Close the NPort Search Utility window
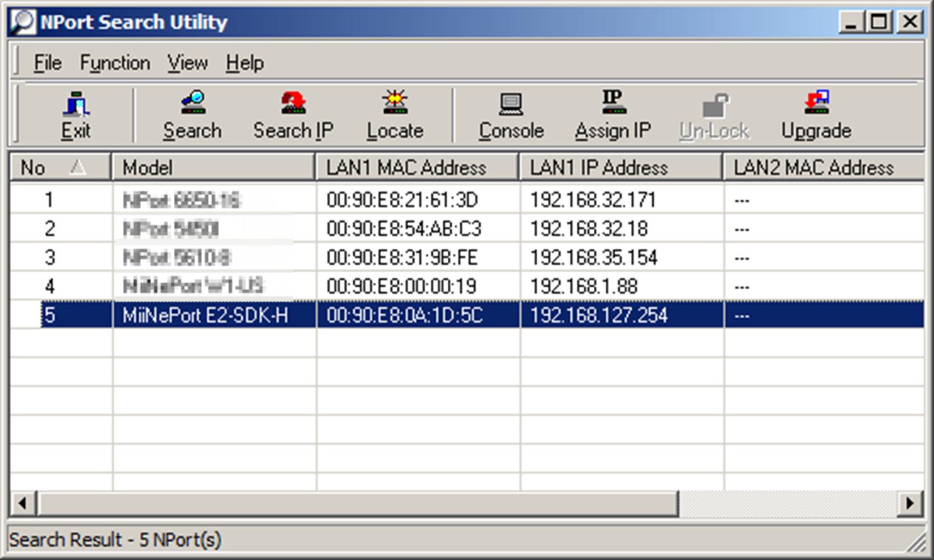 click(x=910, y=22)
